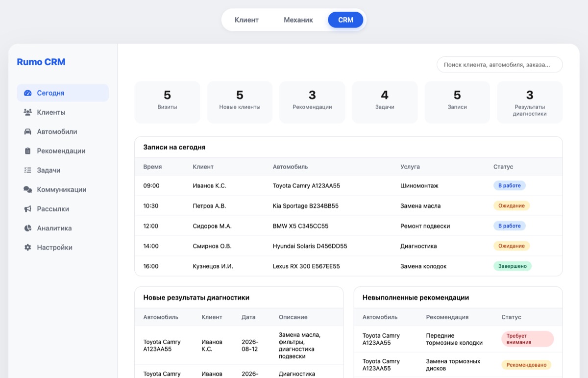Click the Автомобили car icon
The image size is (588, 378).
27,132
